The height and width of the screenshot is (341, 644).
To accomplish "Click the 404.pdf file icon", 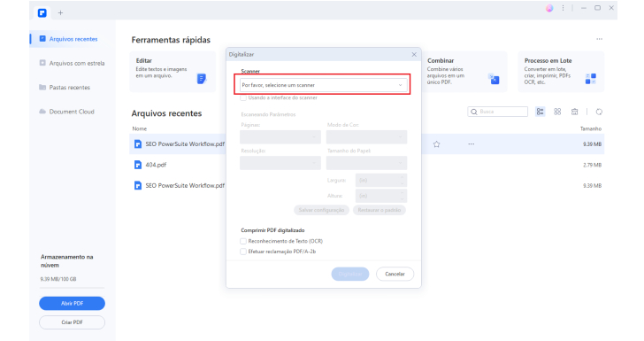I will tap(138, 165).
